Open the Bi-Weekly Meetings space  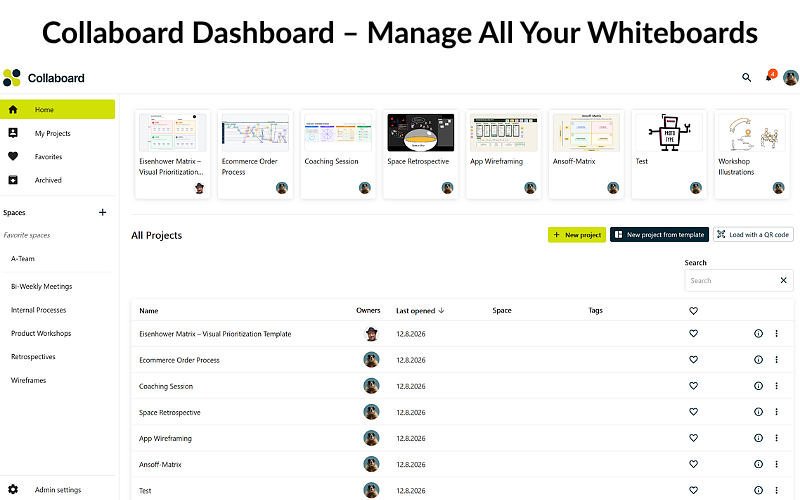42,286
